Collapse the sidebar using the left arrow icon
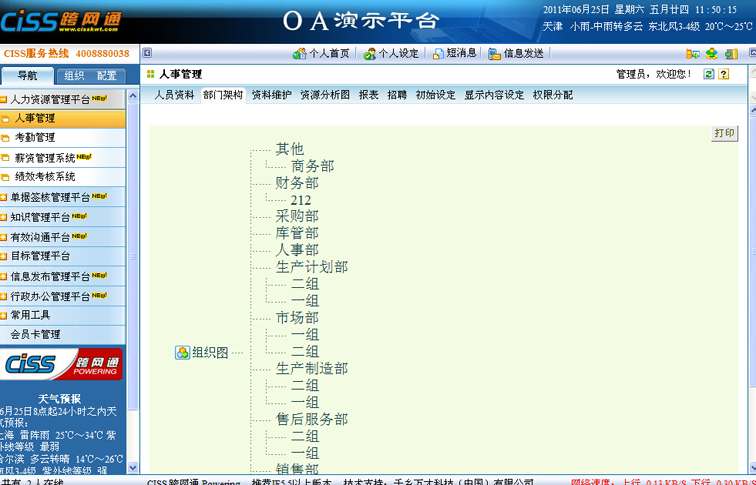 (x=147, y=54)
